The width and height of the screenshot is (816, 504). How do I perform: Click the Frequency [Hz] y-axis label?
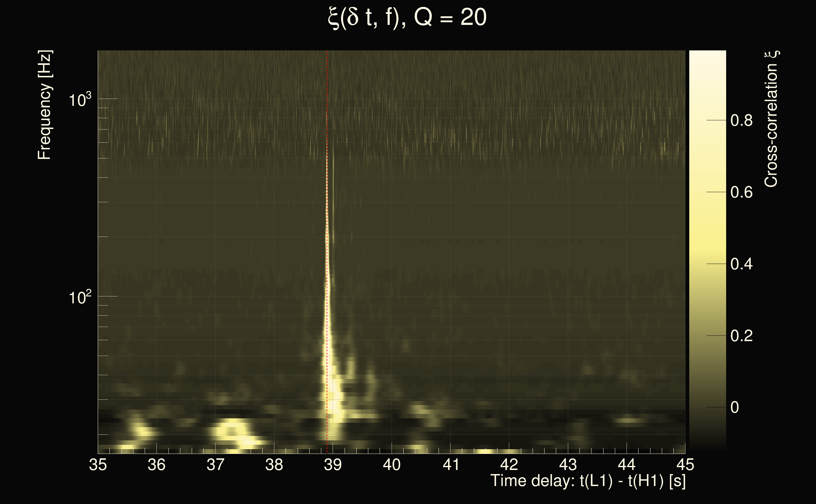point(44,105)
